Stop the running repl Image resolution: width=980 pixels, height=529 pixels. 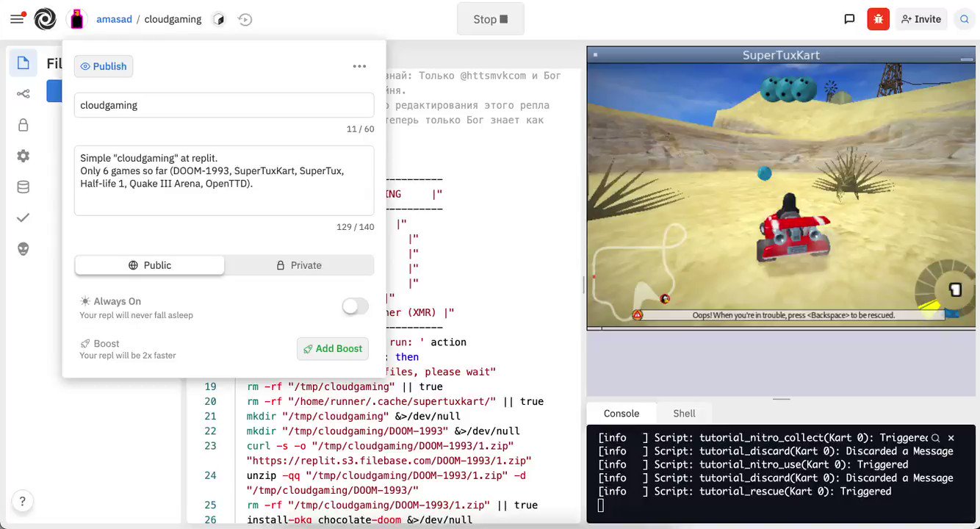point(491,19)
